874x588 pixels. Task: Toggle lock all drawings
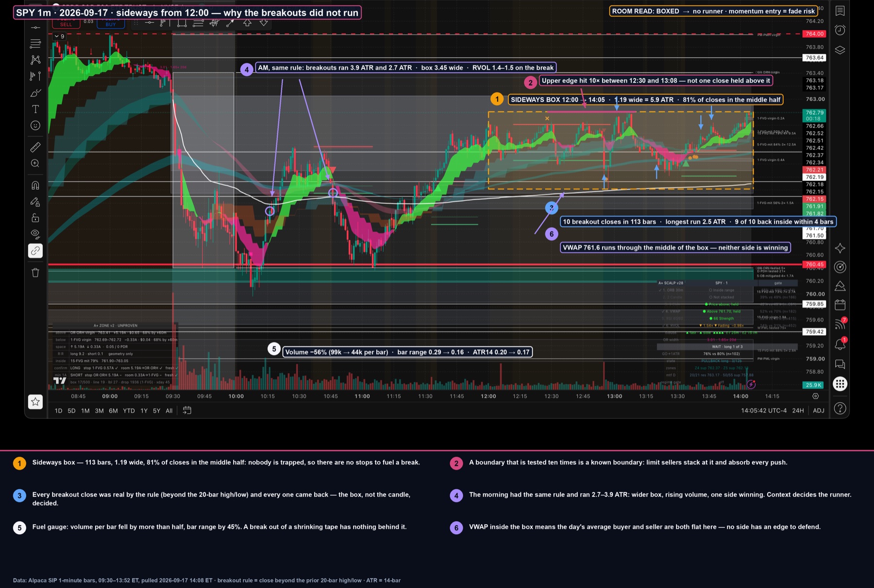pos(35,218)
